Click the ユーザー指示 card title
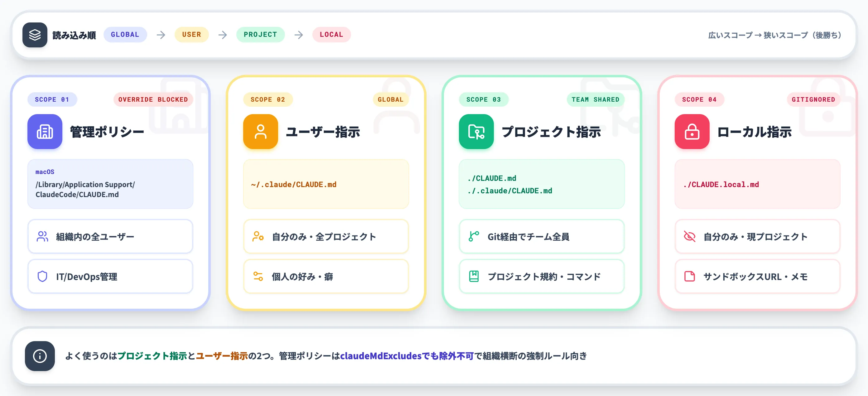Viewport: 868px width, 396px height. [323, 132]
